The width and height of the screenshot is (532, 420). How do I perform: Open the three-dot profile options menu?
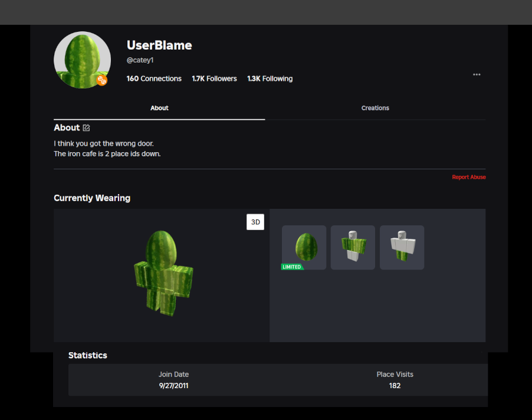477,75
